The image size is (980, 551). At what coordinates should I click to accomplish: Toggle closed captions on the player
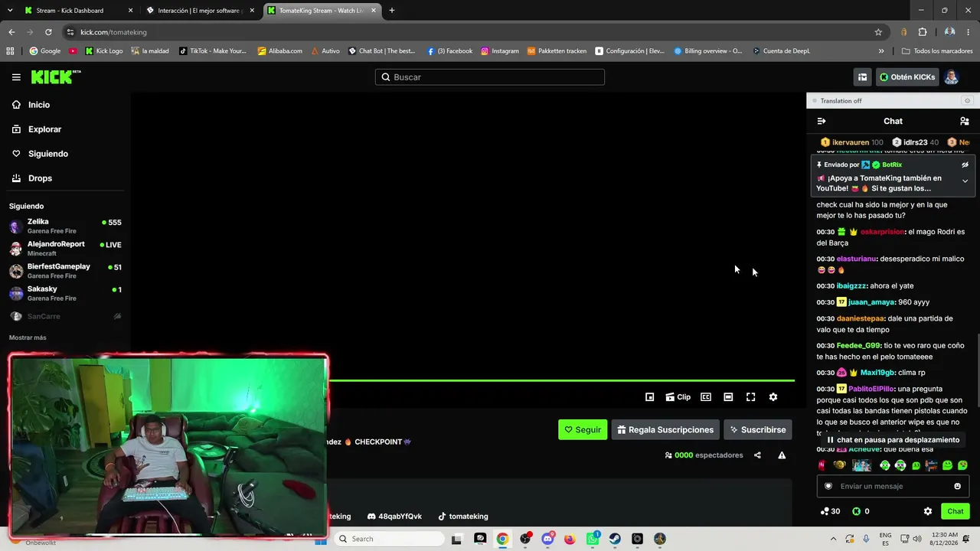706,397
